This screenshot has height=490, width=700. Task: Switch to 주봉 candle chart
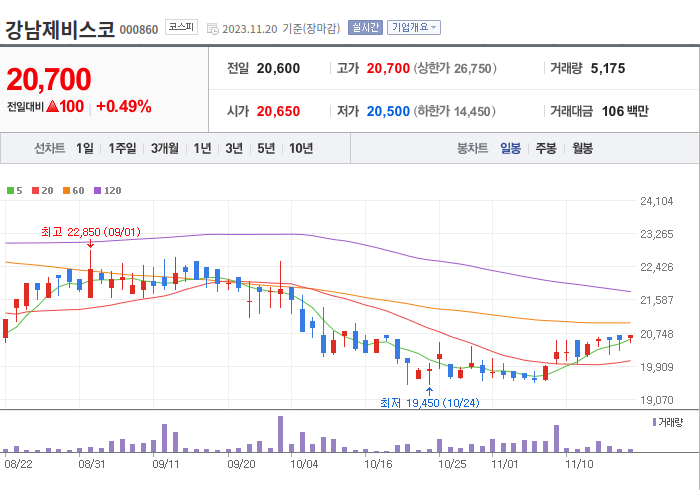pyautogui.click(x=546, y=148)
